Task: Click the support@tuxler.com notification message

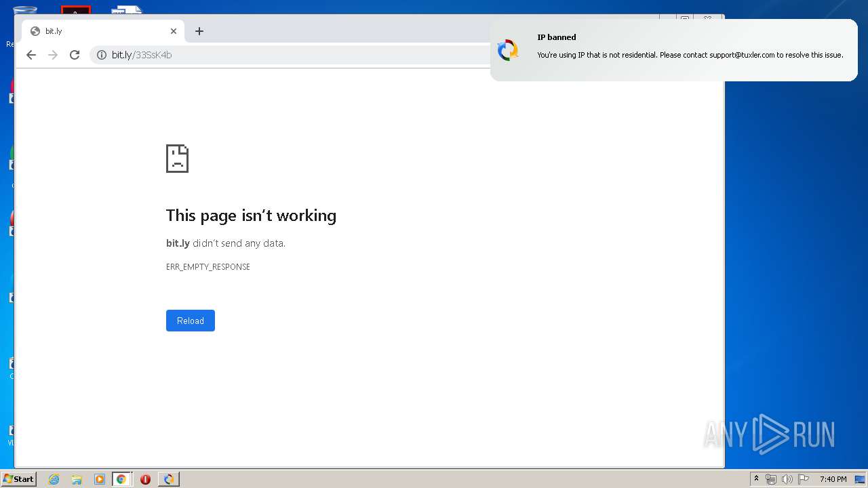Action: coord(690,55)
